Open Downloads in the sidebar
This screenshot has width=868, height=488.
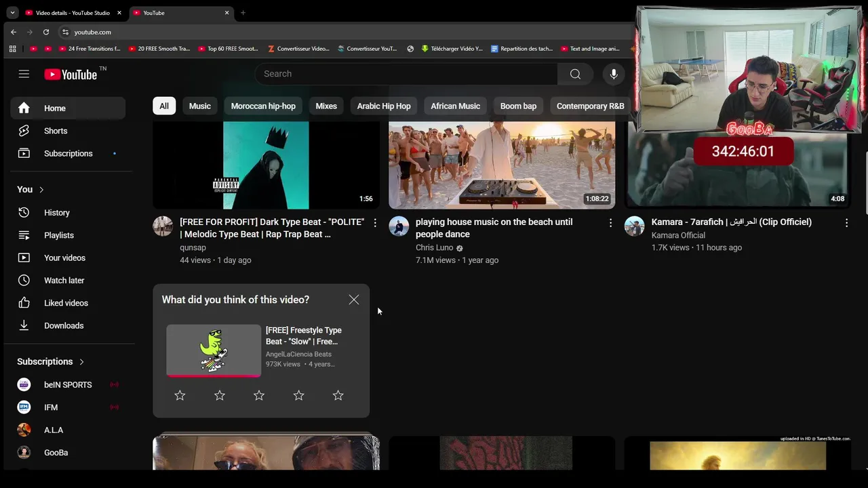[x=68, y=325]
